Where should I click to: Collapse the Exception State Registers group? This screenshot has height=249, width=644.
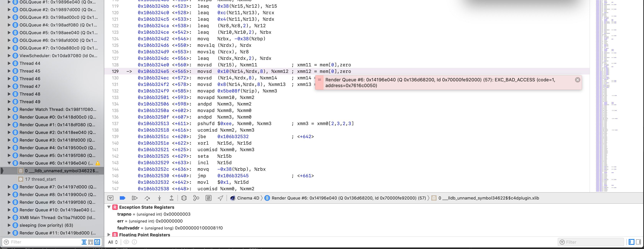tap(109, 207)
